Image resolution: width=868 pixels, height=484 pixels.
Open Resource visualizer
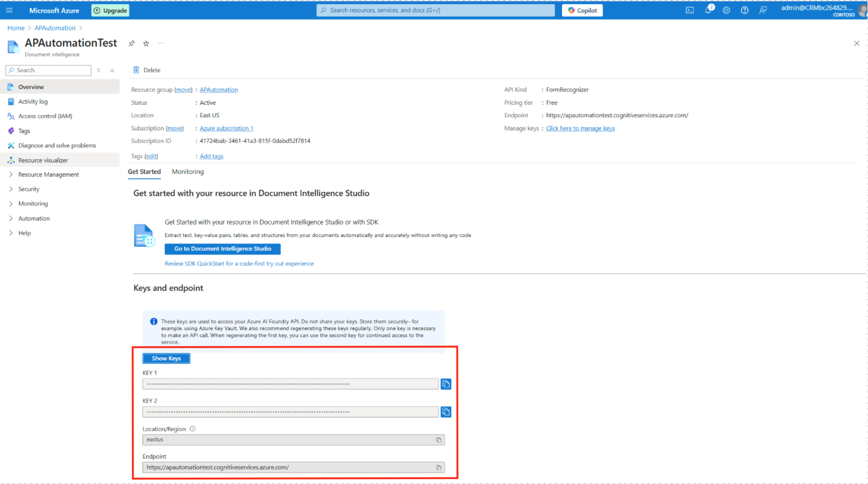pyautogui.click(x=60, y=160)
